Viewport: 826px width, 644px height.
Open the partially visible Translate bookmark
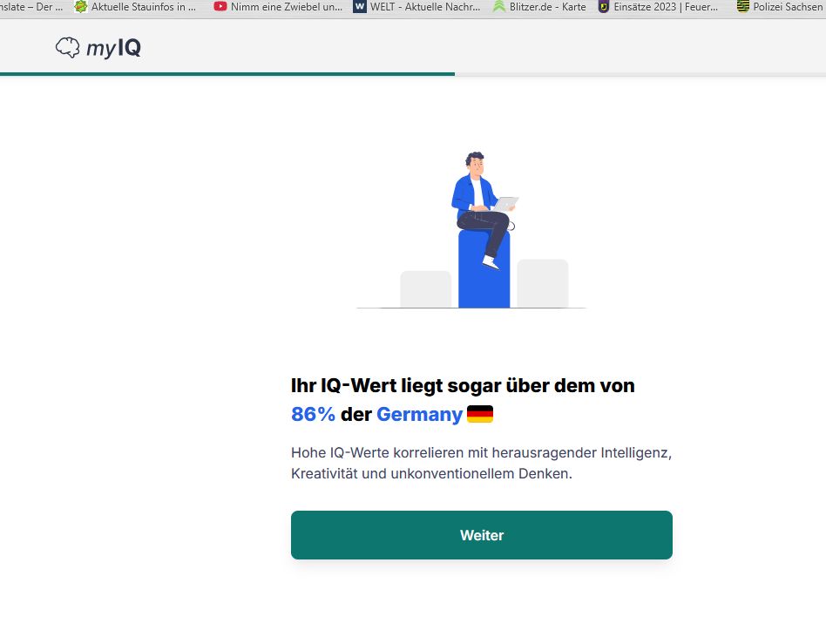(30, 7)
